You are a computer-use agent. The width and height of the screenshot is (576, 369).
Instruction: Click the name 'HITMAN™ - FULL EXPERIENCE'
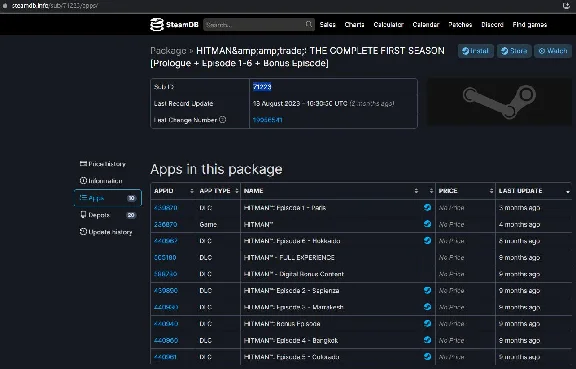pos(289,257)
